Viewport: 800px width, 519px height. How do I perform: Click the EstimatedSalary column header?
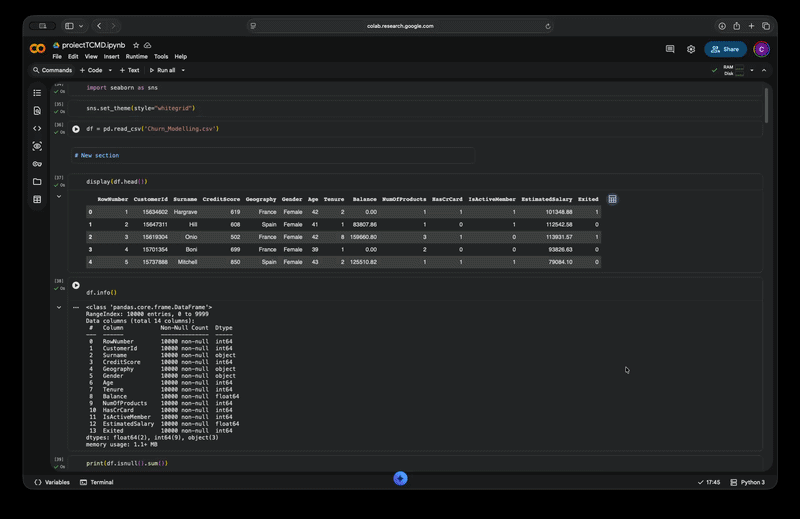pyautogui.click(x=546, y=199)
